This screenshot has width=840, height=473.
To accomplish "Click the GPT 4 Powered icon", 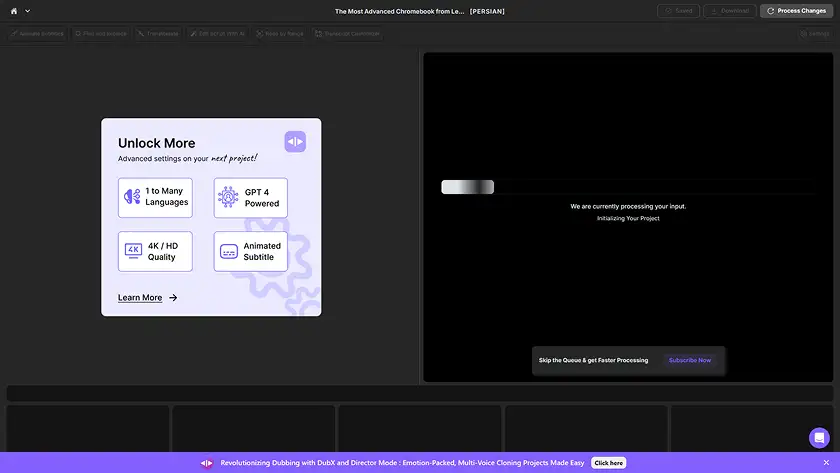I will coord(228,197).
